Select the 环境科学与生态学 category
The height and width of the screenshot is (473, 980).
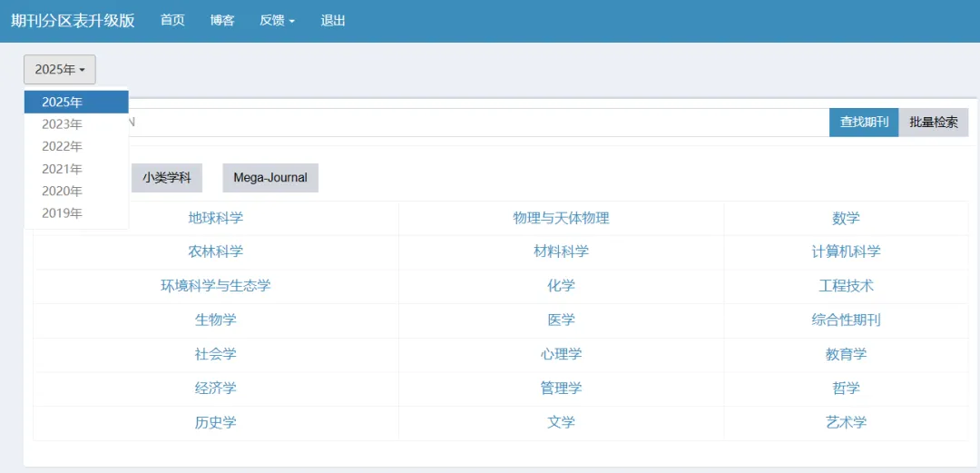[216, 287]
